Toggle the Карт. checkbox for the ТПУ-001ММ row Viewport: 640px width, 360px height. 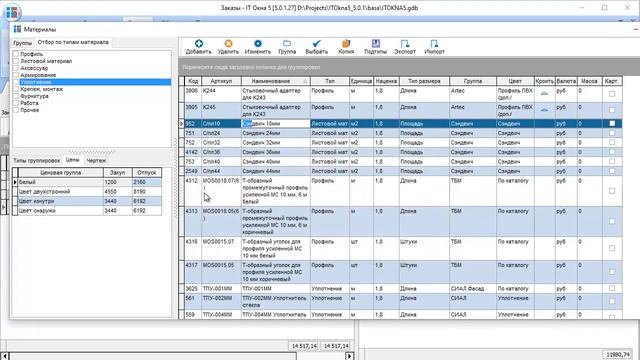[x=612, y=288]
